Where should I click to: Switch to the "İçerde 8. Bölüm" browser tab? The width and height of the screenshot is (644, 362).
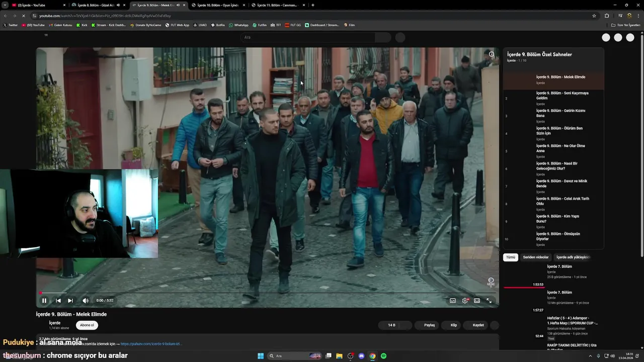click(99, 5)
